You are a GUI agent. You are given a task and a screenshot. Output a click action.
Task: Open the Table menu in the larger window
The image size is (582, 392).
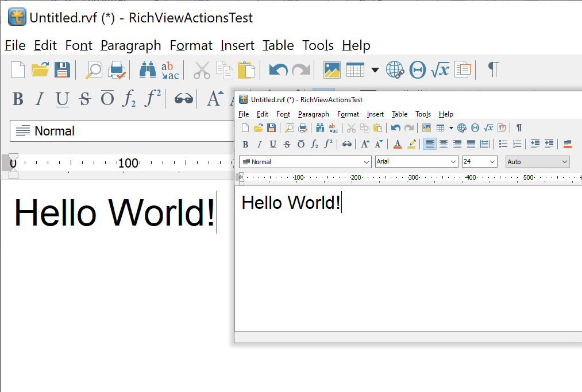tap(278, 45)
